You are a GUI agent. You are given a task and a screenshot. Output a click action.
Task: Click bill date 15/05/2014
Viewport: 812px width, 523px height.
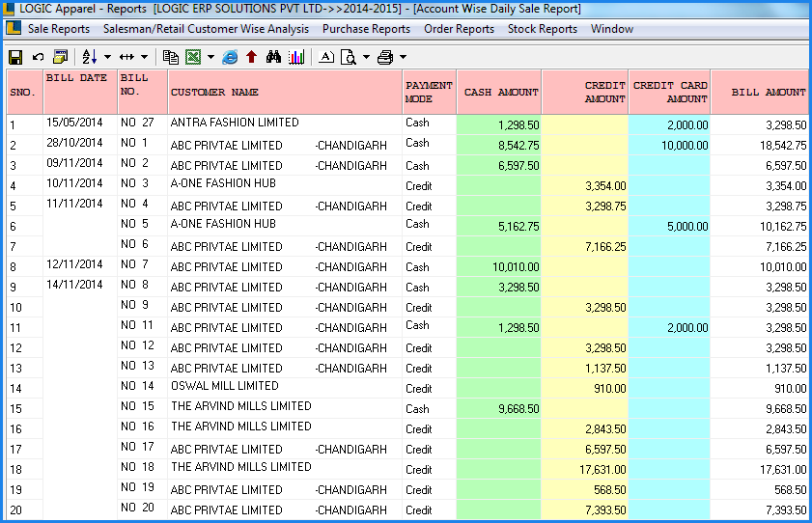point(74,123)
